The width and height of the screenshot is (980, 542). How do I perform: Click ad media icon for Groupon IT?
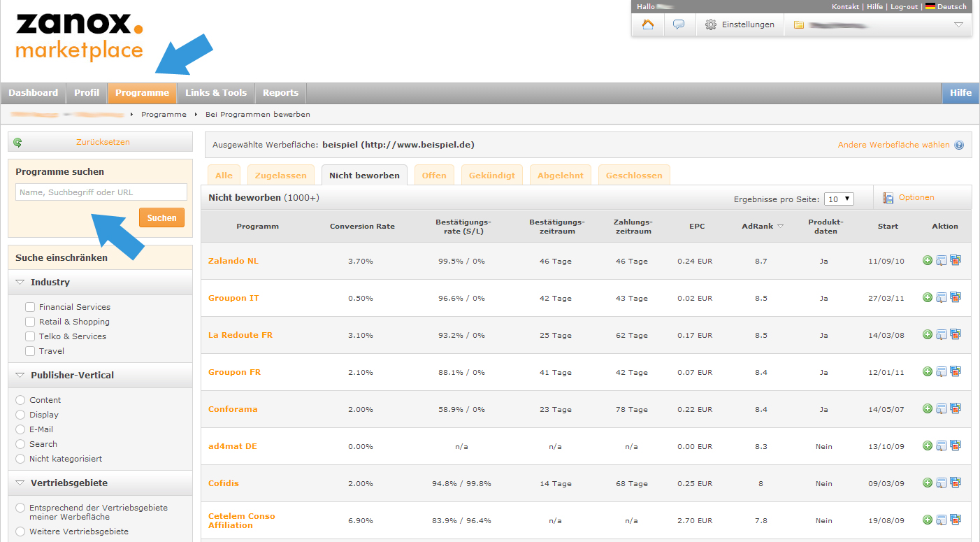point(956,297)
